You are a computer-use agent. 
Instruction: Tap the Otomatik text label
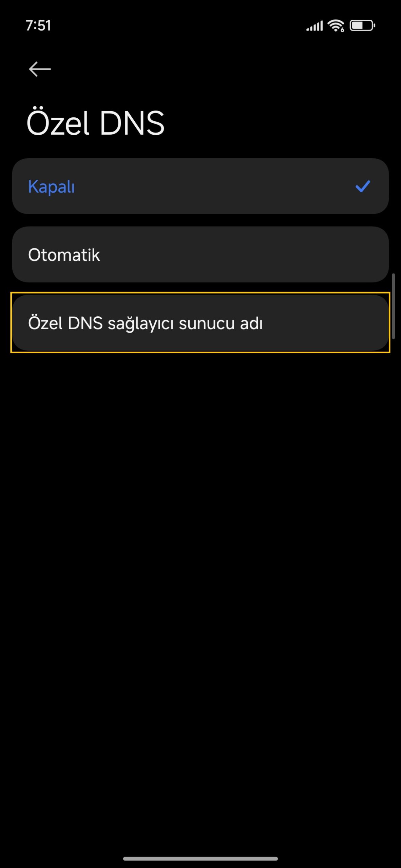(x=64, y=255)
